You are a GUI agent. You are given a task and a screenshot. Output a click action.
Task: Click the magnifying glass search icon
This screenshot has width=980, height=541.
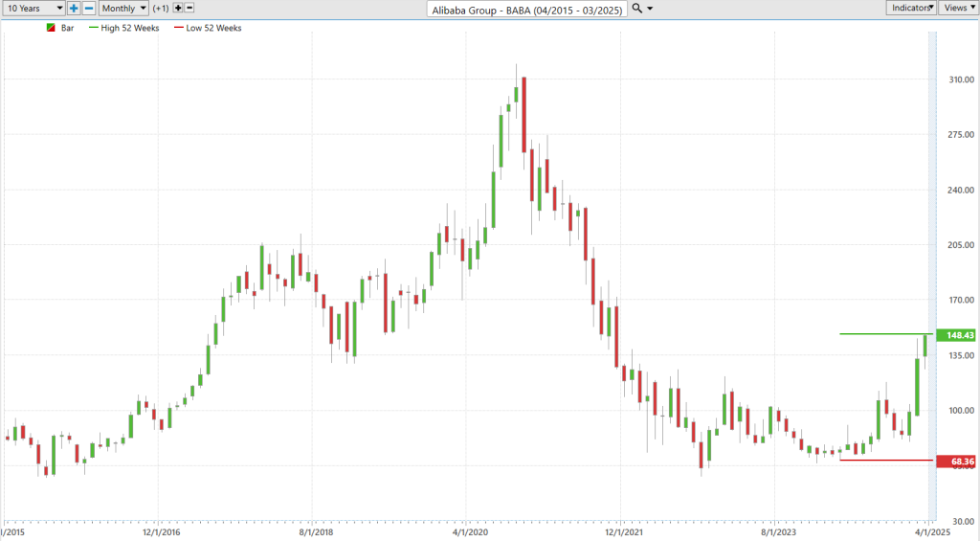636,8
